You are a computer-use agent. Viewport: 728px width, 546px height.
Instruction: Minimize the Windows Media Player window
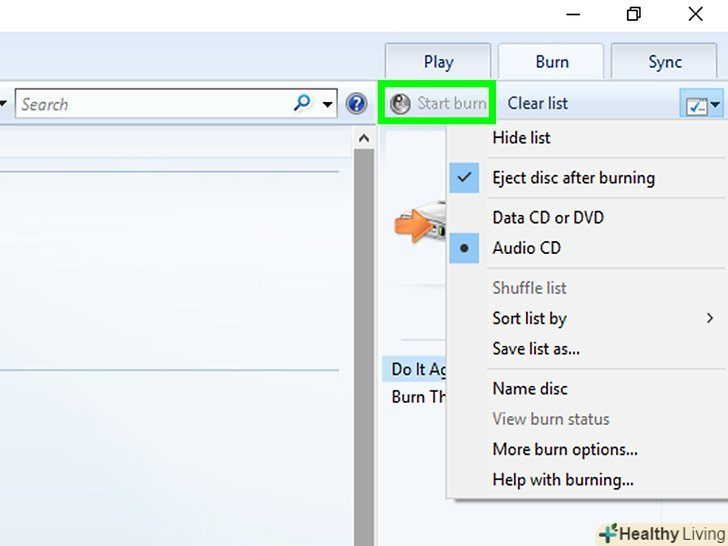tap(573, 14)
